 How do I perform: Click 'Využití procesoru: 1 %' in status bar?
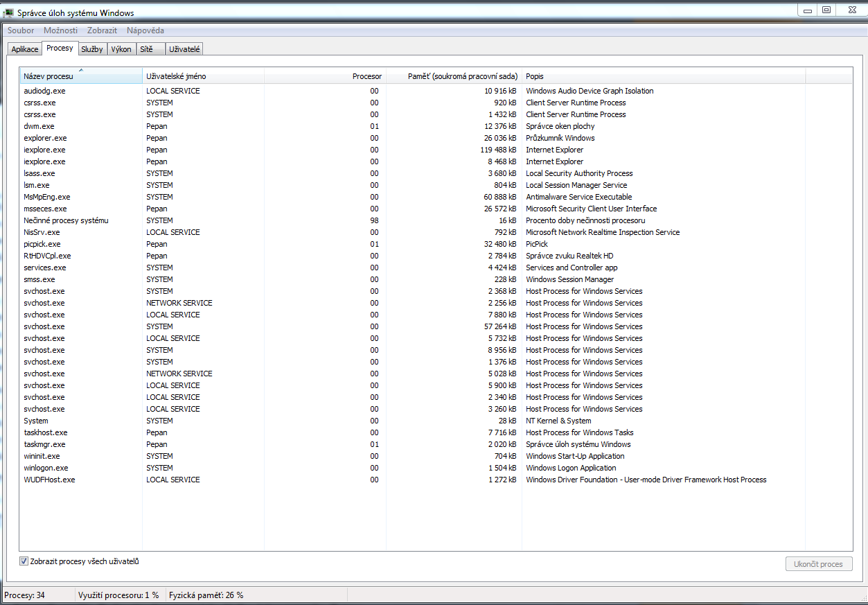[x=118, y=595]
